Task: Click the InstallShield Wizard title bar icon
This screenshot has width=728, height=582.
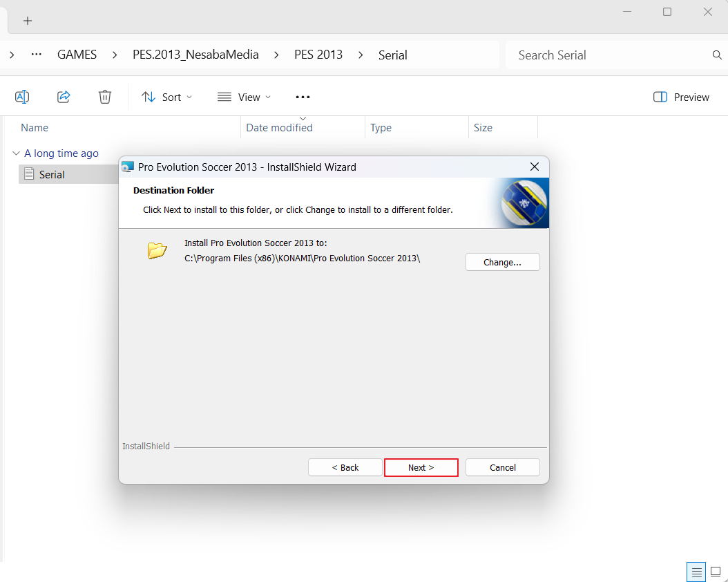Action: click(128, 167)
